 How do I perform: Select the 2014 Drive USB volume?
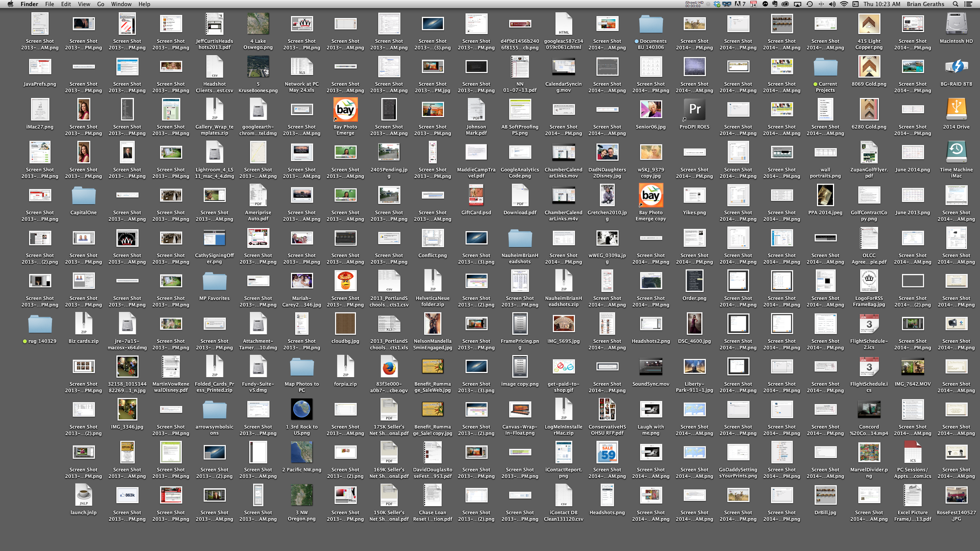point(956,110)
